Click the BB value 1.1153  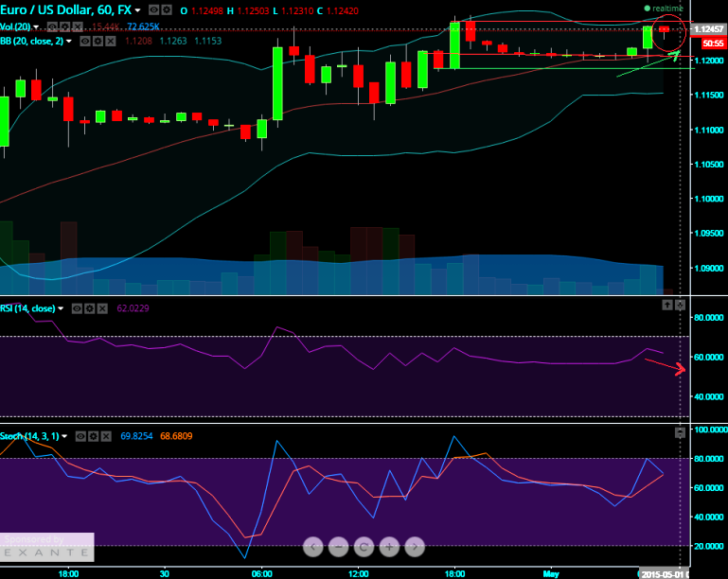(x=207, y=42)
